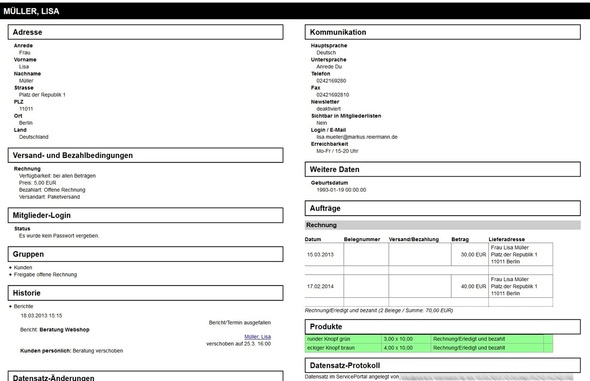Viewport: 590px width, 381px height.
Task: Select the gray Rechnung bar under Aufträge
Action: click(x=442, y=225)
